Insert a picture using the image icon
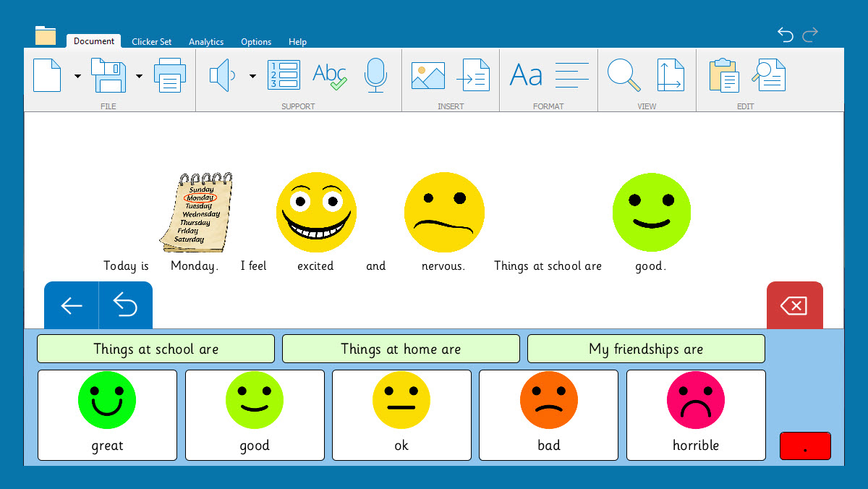The width and height of the screenshot is (868, 489). click(428, 75)
